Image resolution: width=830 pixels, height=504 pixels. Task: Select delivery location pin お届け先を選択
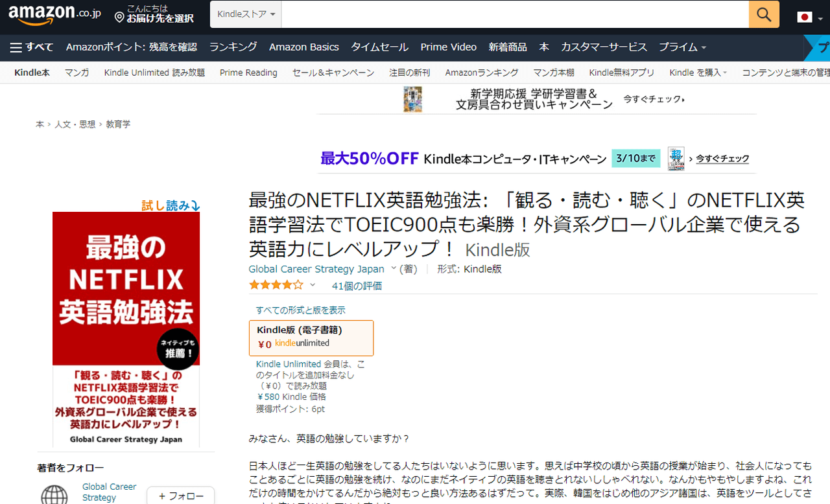[154, 14]
